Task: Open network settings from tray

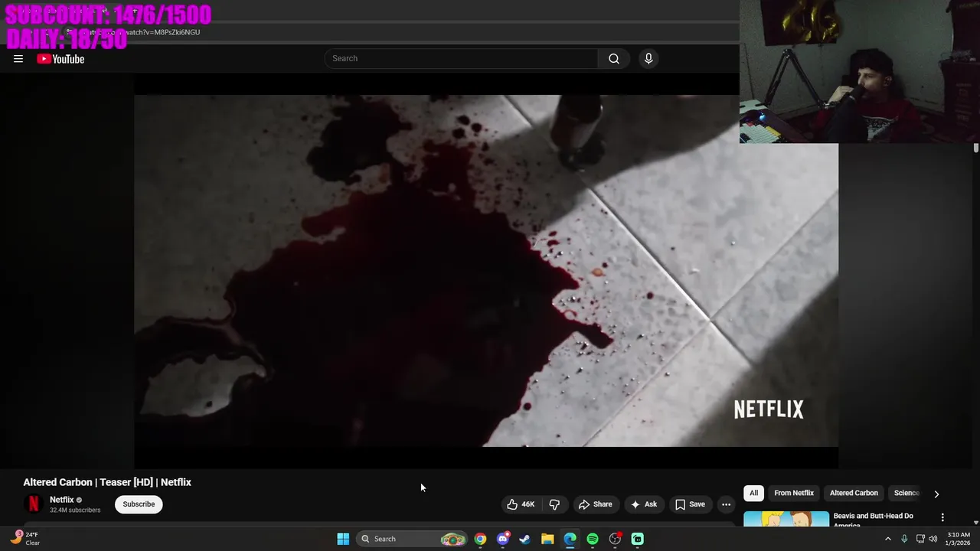Action: click(920, 539)
